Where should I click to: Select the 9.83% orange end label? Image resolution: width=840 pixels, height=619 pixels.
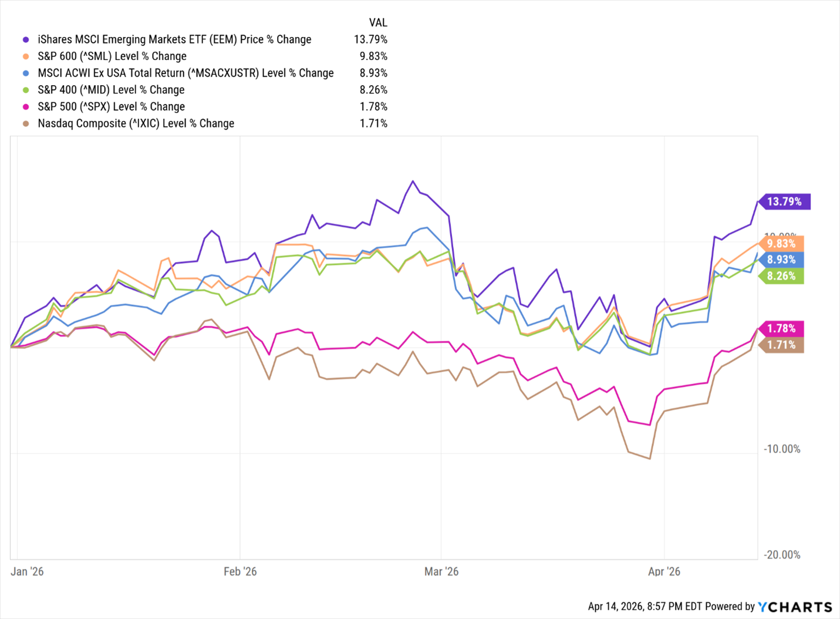point(781,244)
